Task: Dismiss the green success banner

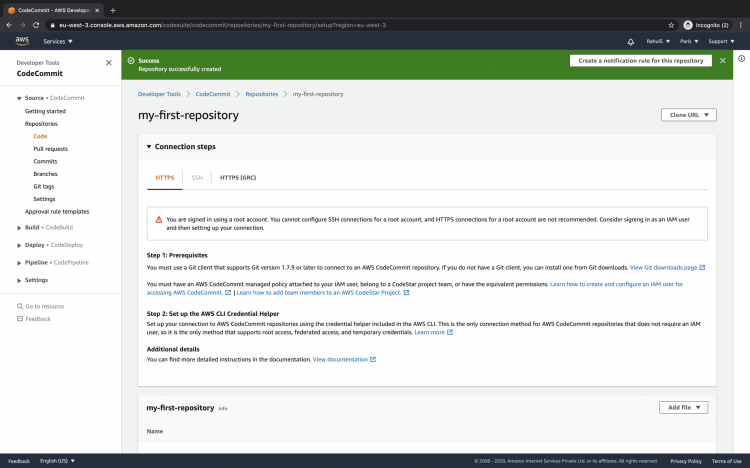Action: point(722,61)
